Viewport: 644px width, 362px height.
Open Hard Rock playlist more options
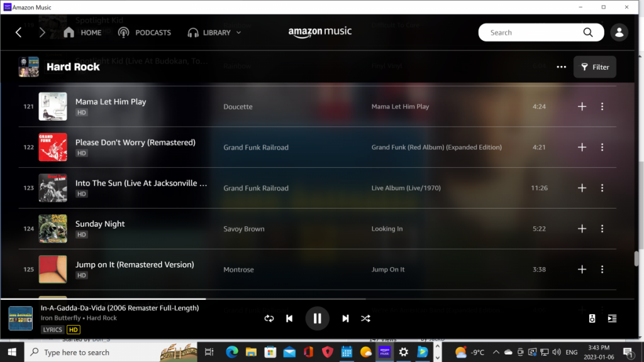point(561,67)
